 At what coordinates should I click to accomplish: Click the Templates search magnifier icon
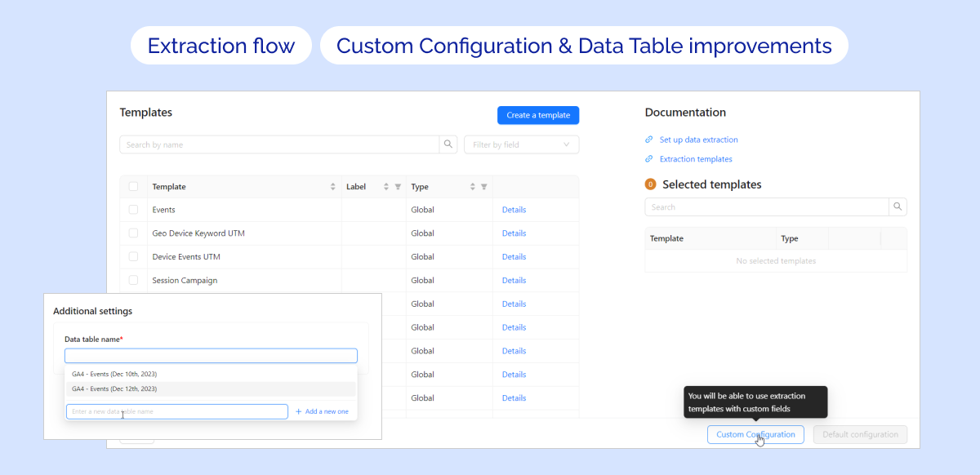click(448, 144)
